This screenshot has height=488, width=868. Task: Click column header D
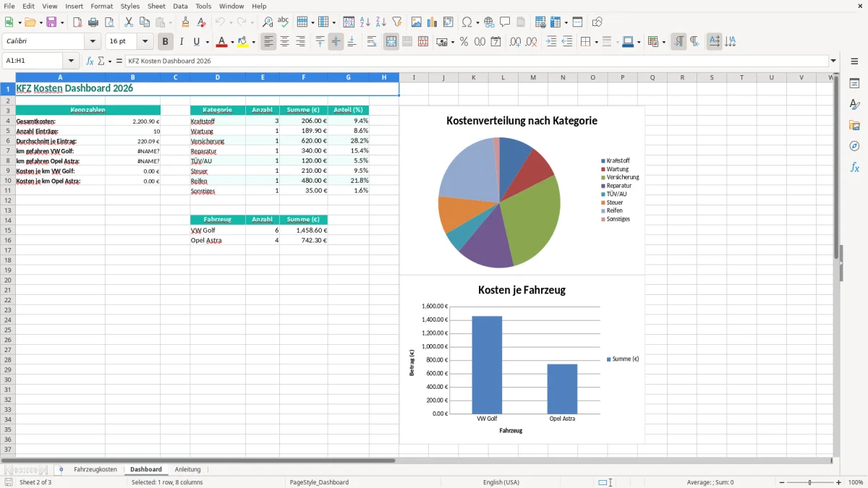(218, 77)
